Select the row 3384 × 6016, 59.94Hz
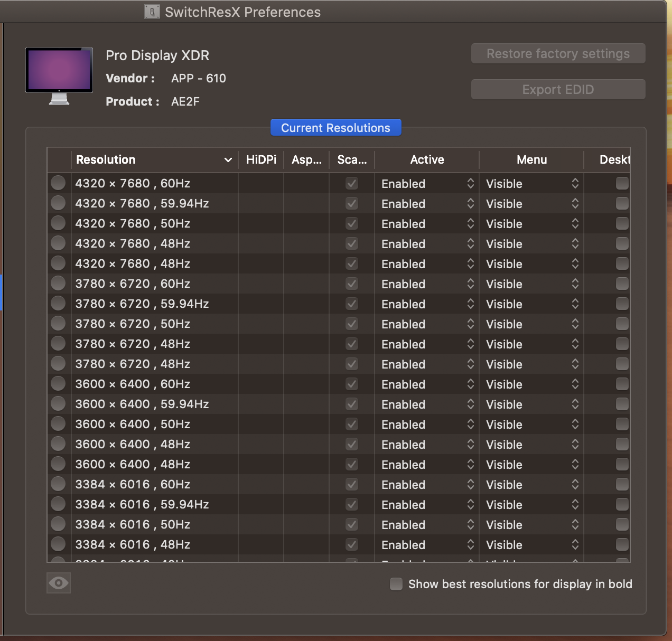Image resolution: width=672 pixels, height=641 pixels. (x=339, y=504)
